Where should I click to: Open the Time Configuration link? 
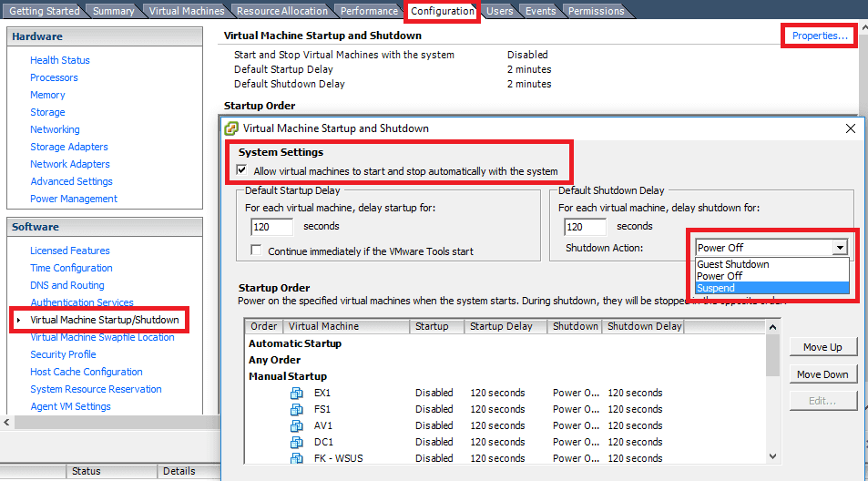click(x=71, y=268)
